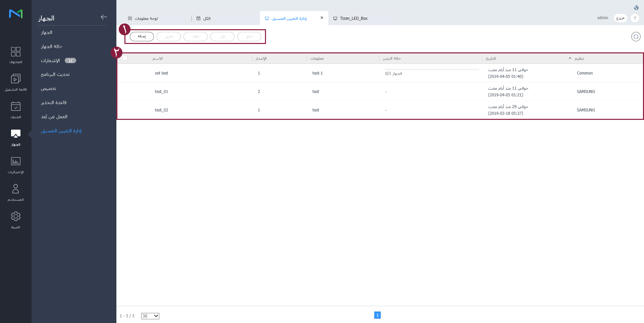This screenshot has width=644, height=323.
Task: Open الإشعارات (Notifications) menu item
Action: click(50, 60)
